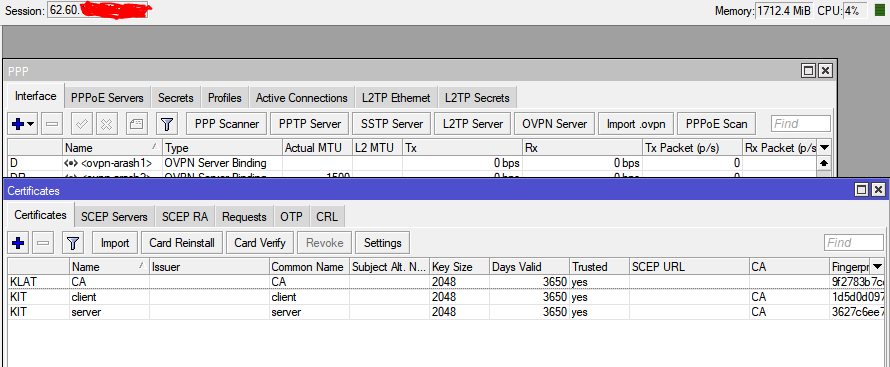Image resolution: width=890 pixels, height=367 pixels.
Task: Select the client certificate row
Action: pyautogui.click(x=446, y=297)
